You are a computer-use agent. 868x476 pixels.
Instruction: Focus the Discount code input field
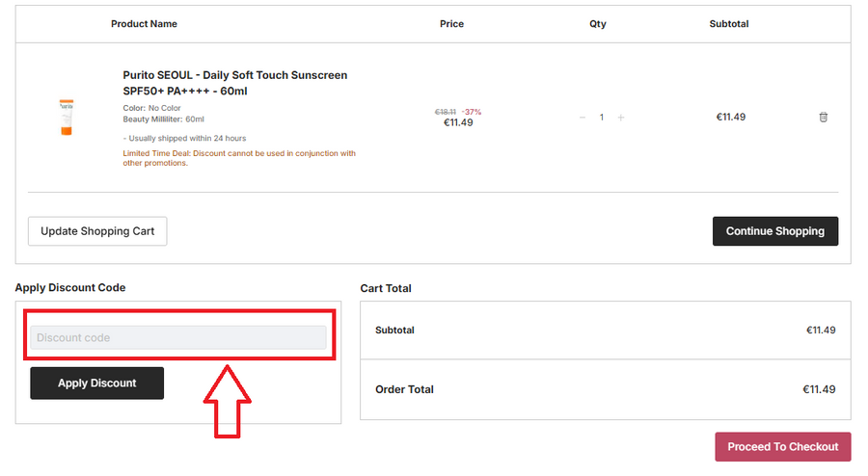(x=178, y=337)
